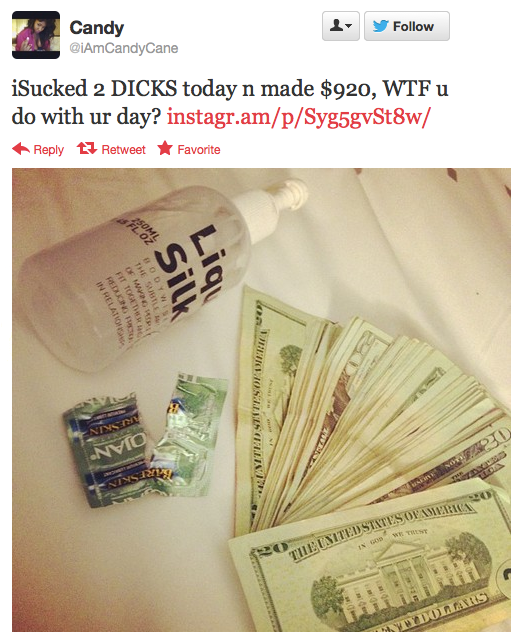Screen dimensions: 529x644
Task: Open Candy's profile avatar picture
Action: (36, 35)
